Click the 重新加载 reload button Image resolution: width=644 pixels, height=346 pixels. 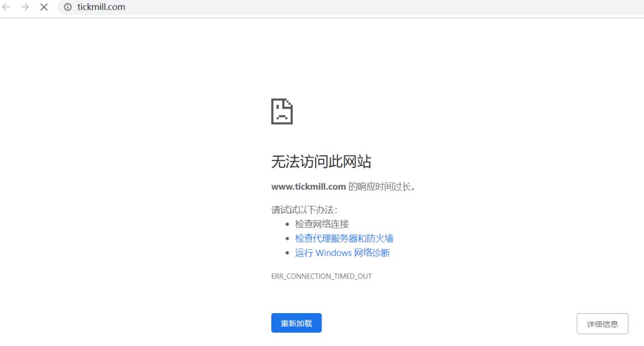pos(296,323)
